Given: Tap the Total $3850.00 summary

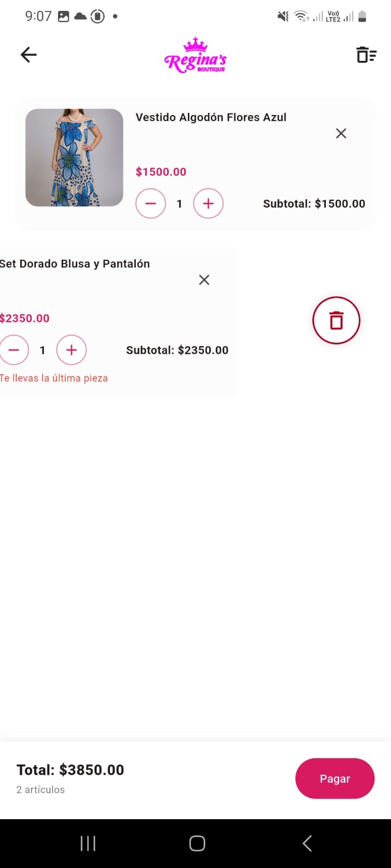Looking at the screenshot, I should (71, 770).
